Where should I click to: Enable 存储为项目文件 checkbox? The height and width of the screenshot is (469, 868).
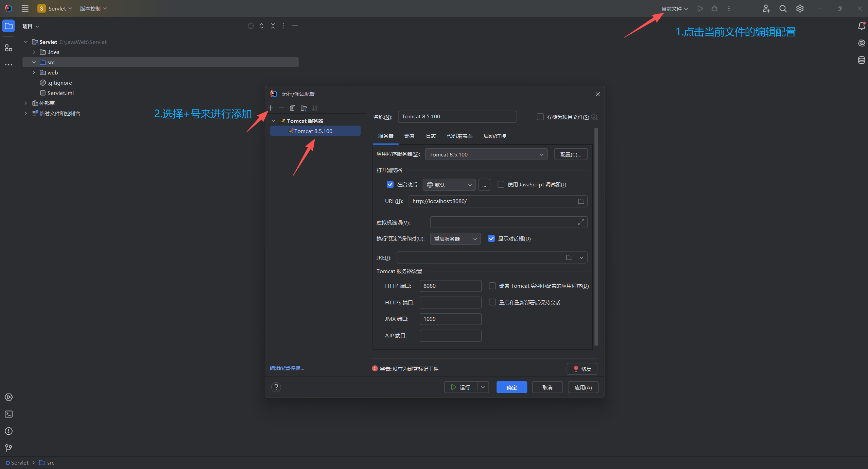click(x=540, y=117)
